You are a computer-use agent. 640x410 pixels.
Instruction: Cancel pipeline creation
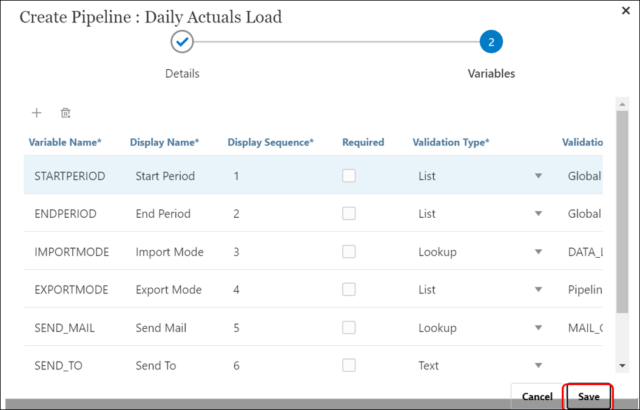[x=537, y=396]
